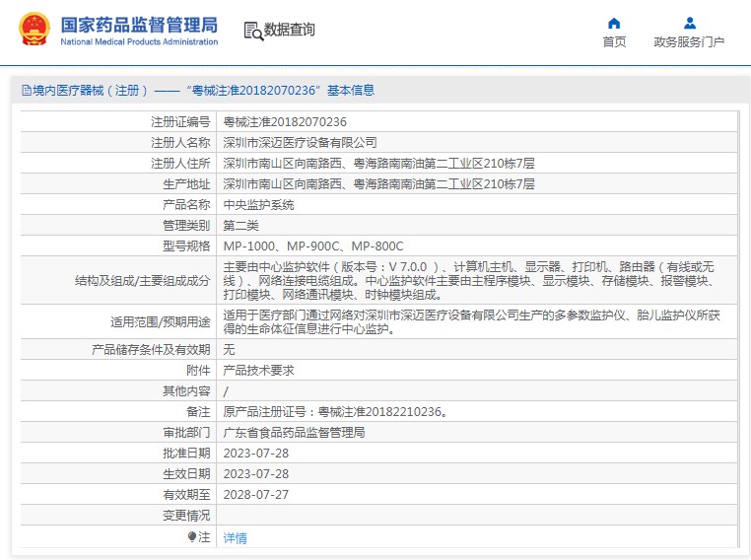Click the 其他内容 row label

tap(186, 391)
